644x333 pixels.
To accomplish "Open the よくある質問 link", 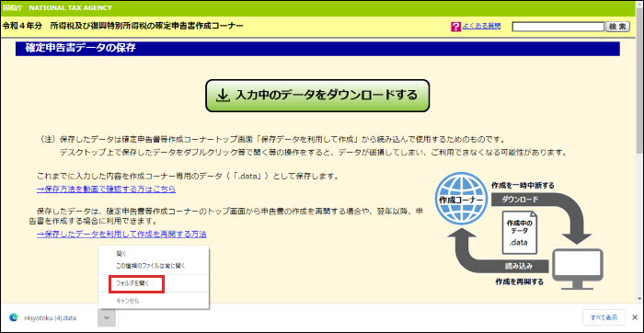I will (481, 26).
